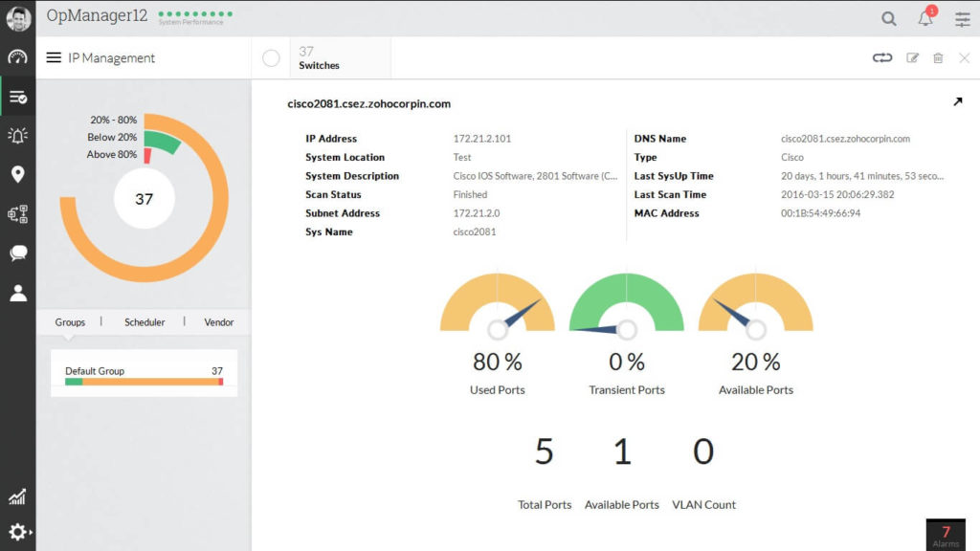Image resolution: width=980 pixels, height=551 pixels.
Task: Expand switch details with the diagonal arrow
Action: click(x=958, y=99)
